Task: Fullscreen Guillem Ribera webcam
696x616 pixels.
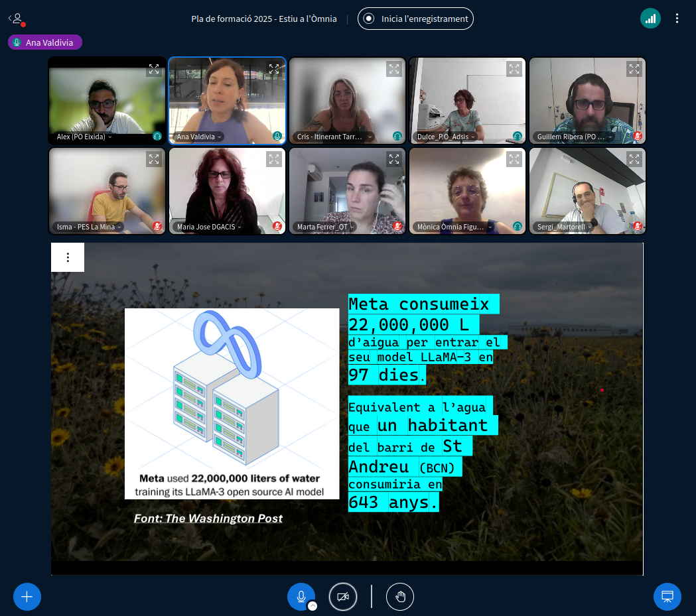Action: [634, 69]
